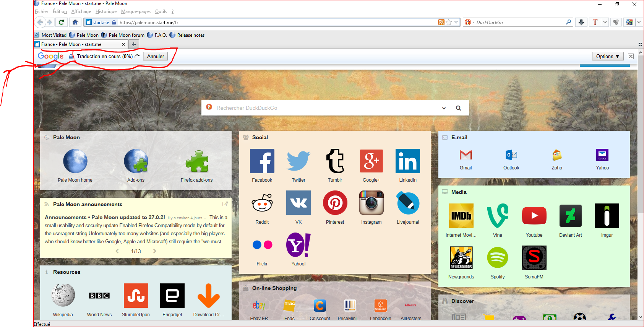Open dropdown beside the Google Translate icon
Image resolution: width=644 pixels, height=327 pixels.
point(639,22)
